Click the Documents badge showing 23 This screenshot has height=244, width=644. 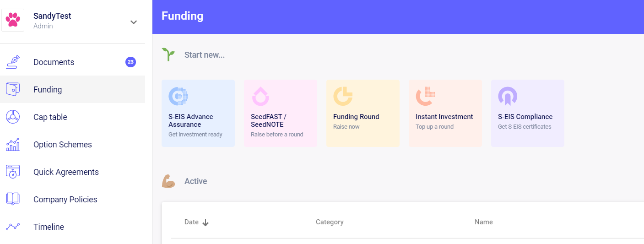coord(130,62)
